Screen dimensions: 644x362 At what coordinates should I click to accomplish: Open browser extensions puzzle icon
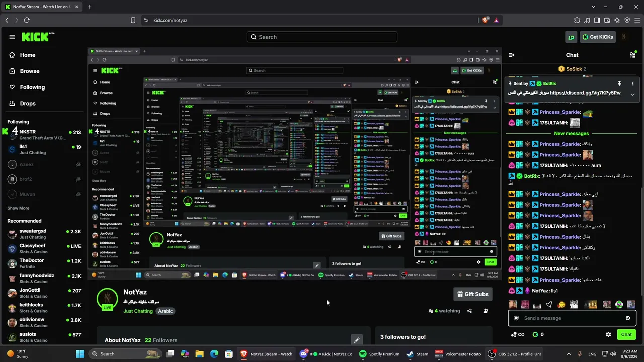(x=577, y=20)
